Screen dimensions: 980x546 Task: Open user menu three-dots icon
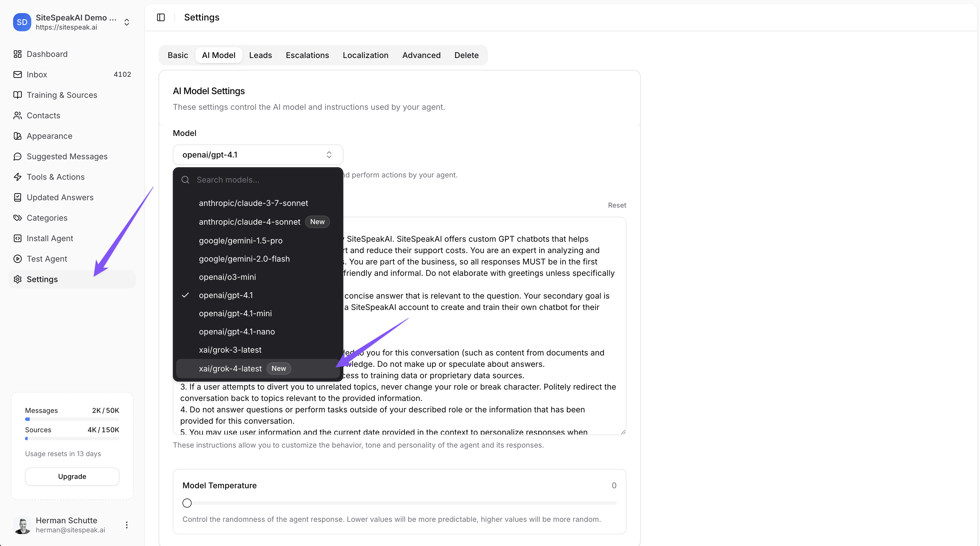tap(127, 525)
